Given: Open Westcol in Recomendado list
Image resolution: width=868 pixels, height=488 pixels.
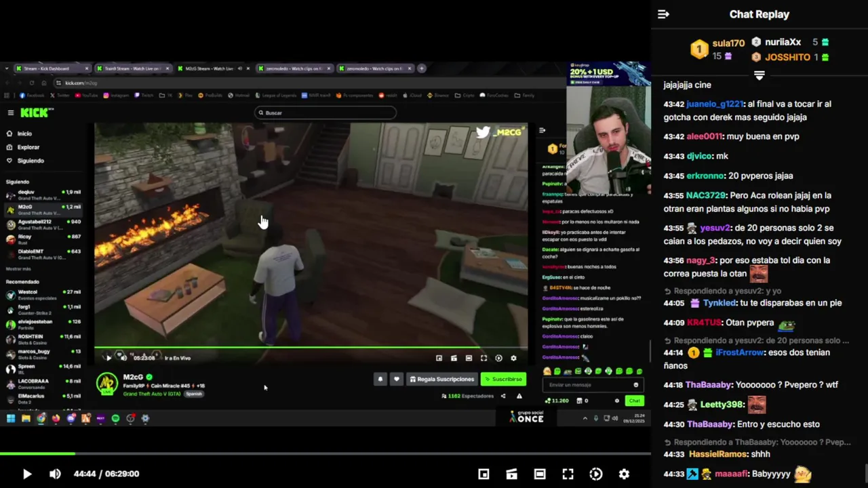Looking at the screenshot, I should point(44,294).
